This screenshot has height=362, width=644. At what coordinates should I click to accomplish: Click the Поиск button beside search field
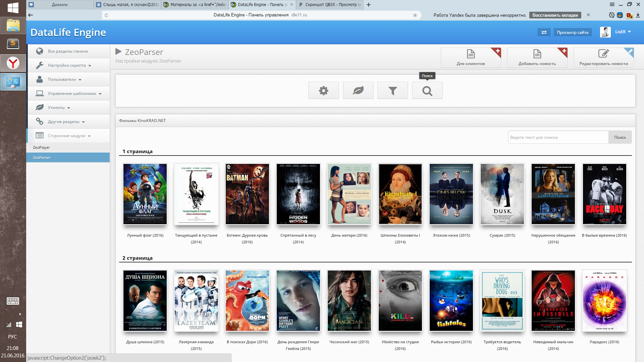pos(620,137)
